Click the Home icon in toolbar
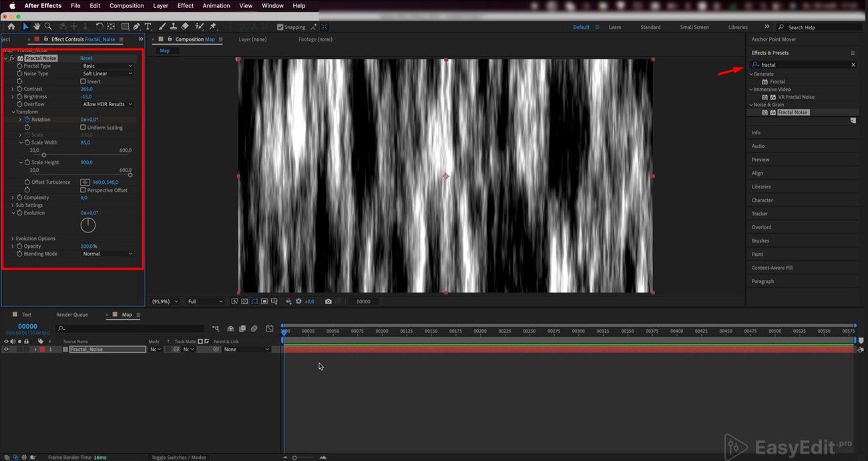 click(11, 27)
